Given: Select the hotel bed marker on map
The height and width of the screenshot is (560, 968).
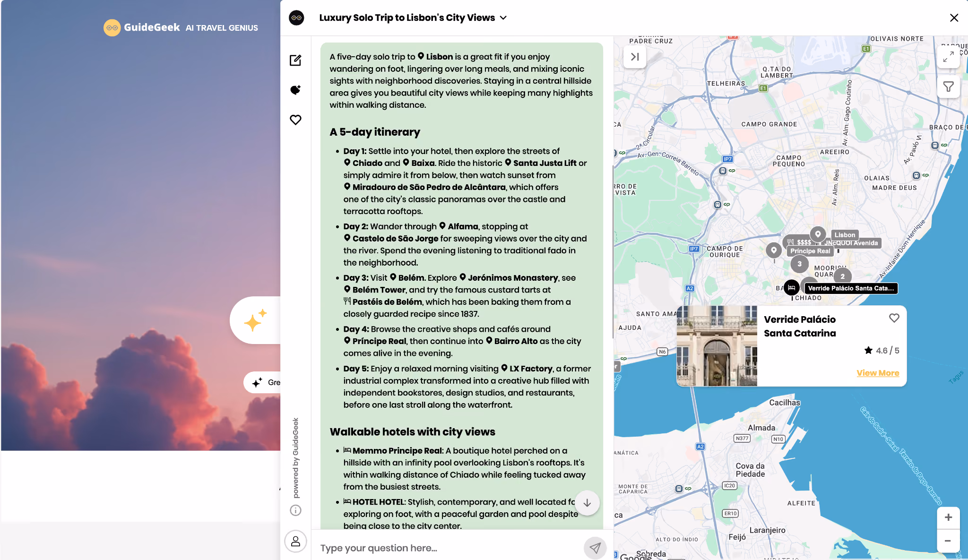Looking at the screenshot, I should click(792, 287).
